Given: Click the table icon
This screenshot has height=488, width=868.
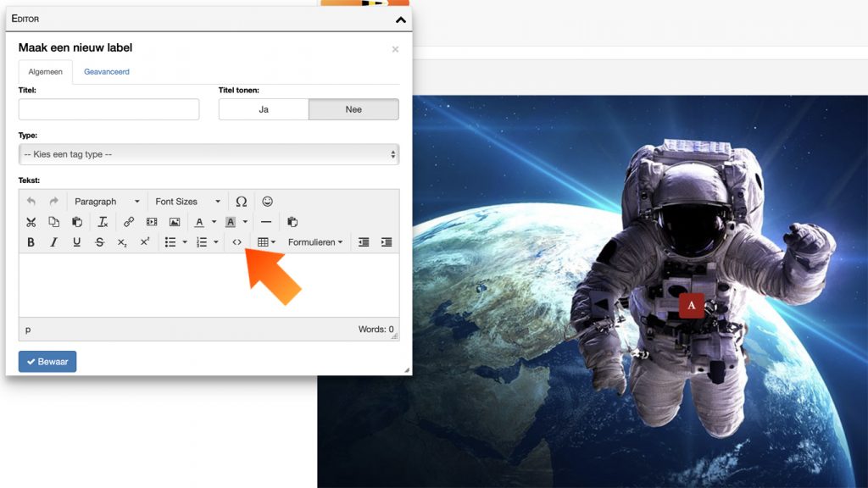Looking at the screenshot, I should tap(263, 242).
